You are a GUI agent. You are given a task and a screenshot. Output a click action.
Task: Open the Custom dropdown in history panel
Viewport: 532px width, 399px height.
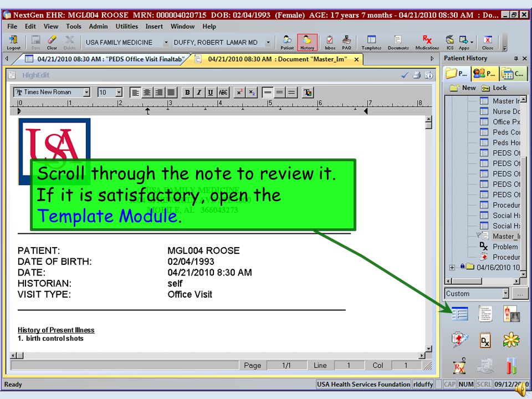coord(505,294)
